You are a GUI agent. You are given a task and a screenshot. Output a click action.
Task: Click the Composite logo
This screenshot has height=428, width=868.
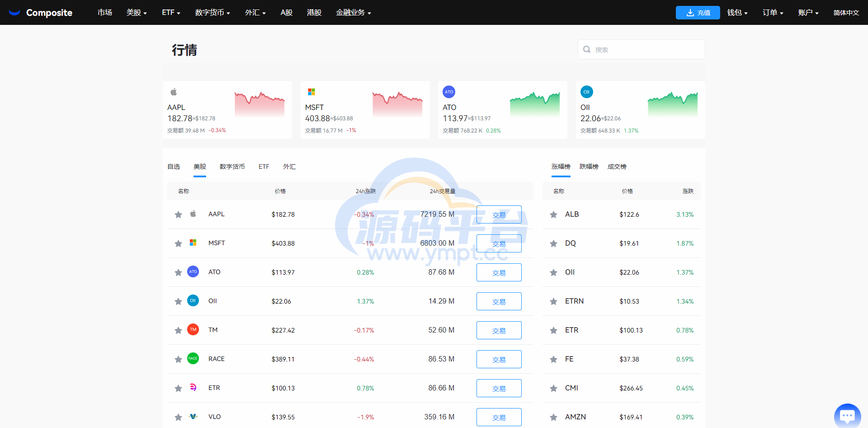[41, 13]
